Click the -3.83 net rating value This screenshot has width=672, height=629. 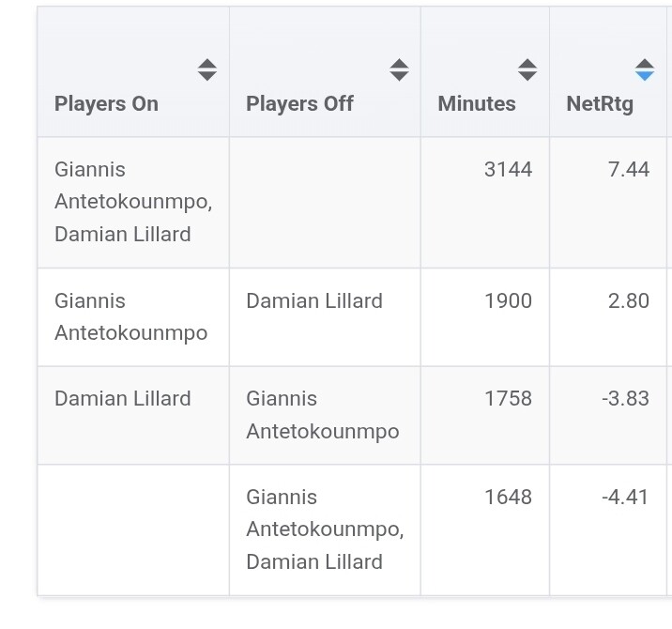pyautogui.click(x=625, y=398)
